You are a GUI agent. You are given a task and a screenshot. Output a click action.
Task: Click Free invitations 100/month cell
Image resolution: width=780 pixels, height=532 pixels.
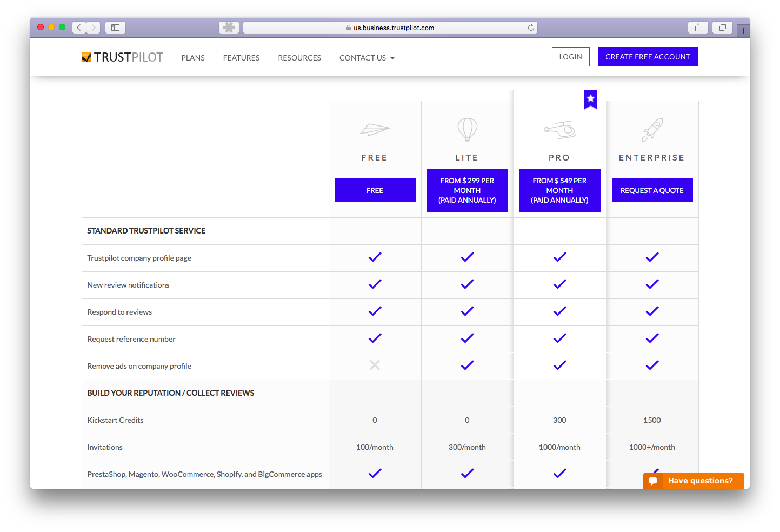click(375, 447)
